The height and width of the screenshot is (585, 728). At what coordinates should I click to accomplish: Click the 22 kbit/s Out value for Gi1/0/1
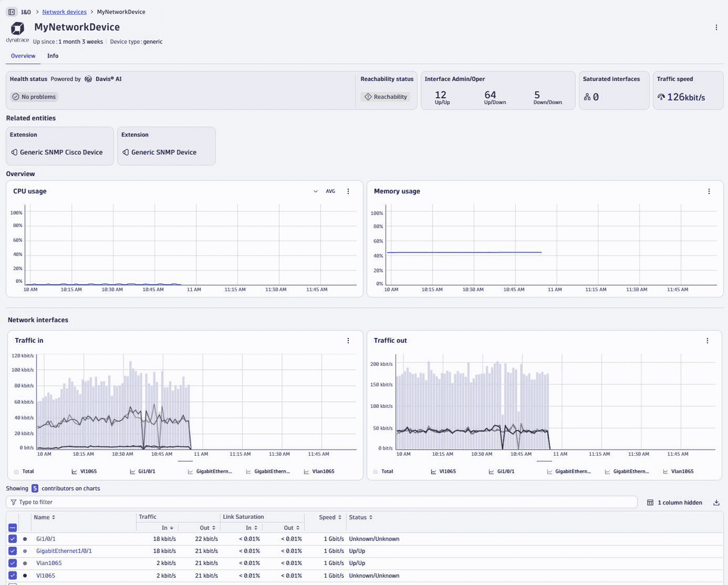[207, 539]
